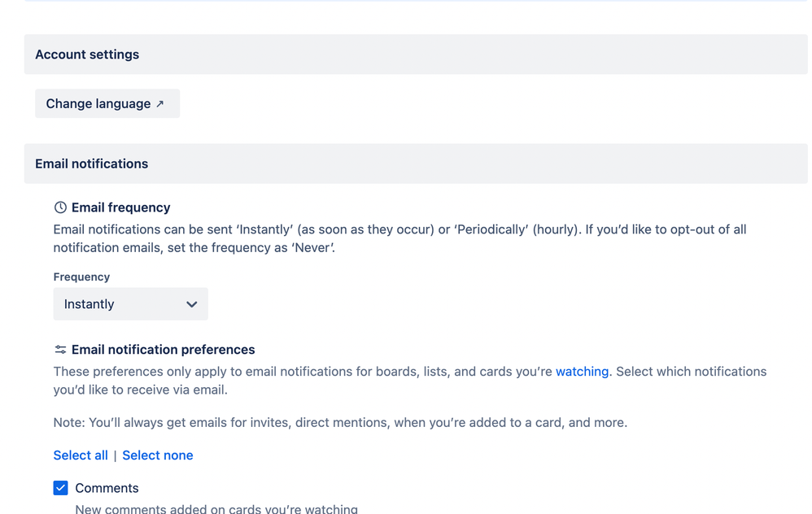The height and width of the screenshot is (514, 812).
Task: Select Instantly in the Frequency combo box
Action: (130, 303)
